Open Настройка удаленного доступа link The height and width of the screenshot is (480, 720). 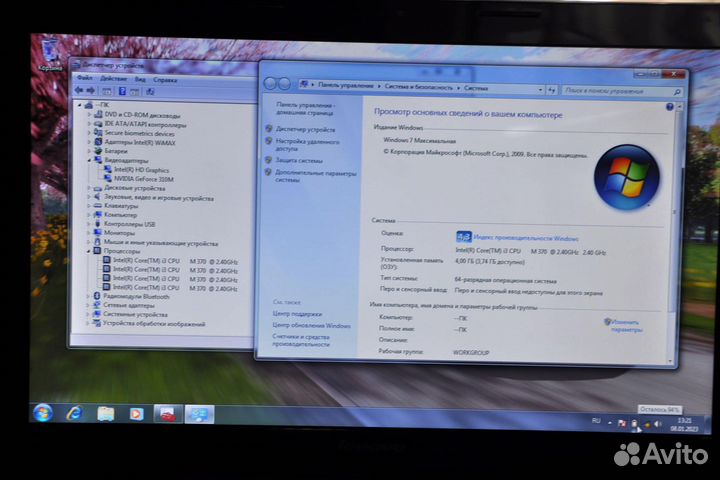[307, 145]
